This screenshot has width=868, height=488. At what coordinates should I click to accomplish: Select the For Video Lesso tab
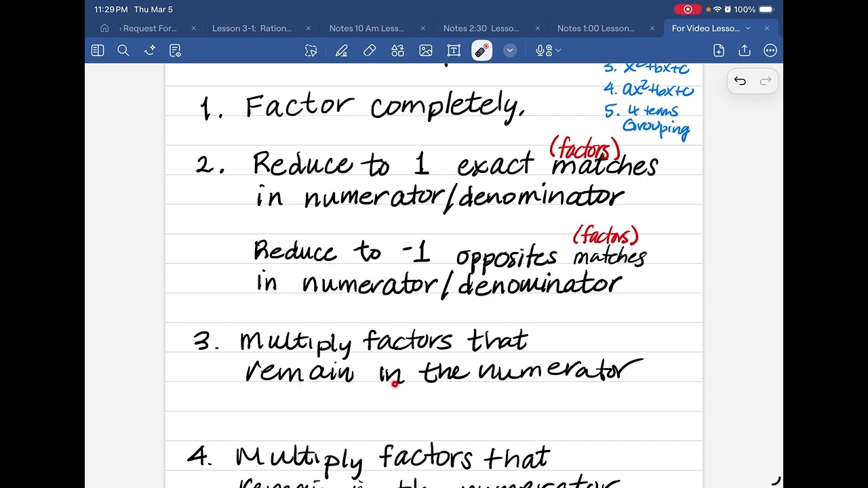click(706, 28)
